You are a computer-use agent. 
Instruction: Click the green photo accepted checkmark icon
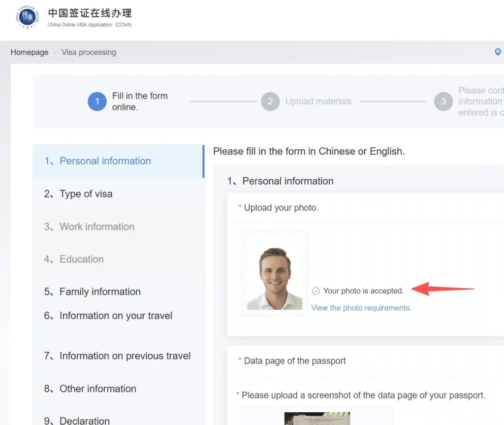[316, 291]
